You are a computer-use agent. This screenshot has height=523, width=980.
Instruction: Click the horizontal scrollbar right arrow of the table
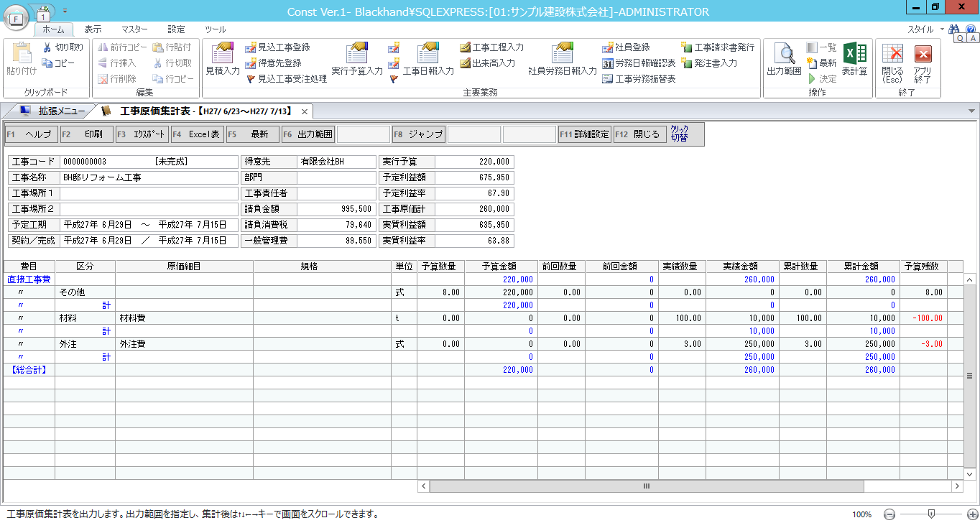(x=956, y=486)
